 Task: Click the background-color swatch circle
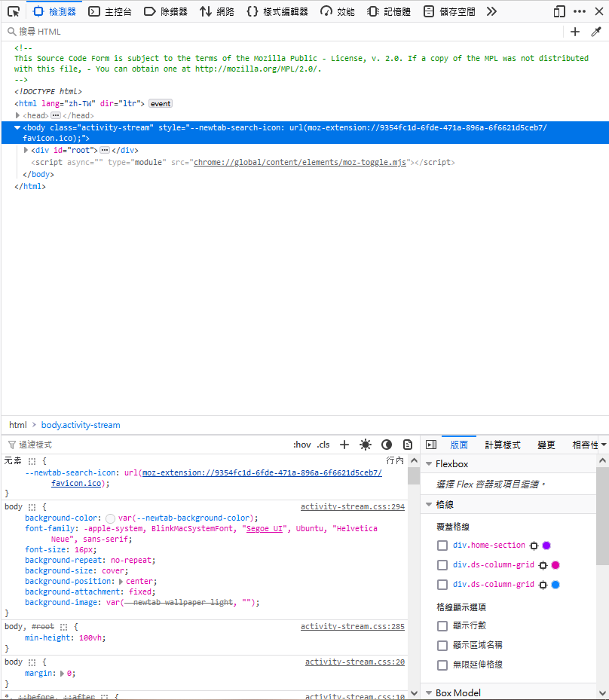[110, 518]
